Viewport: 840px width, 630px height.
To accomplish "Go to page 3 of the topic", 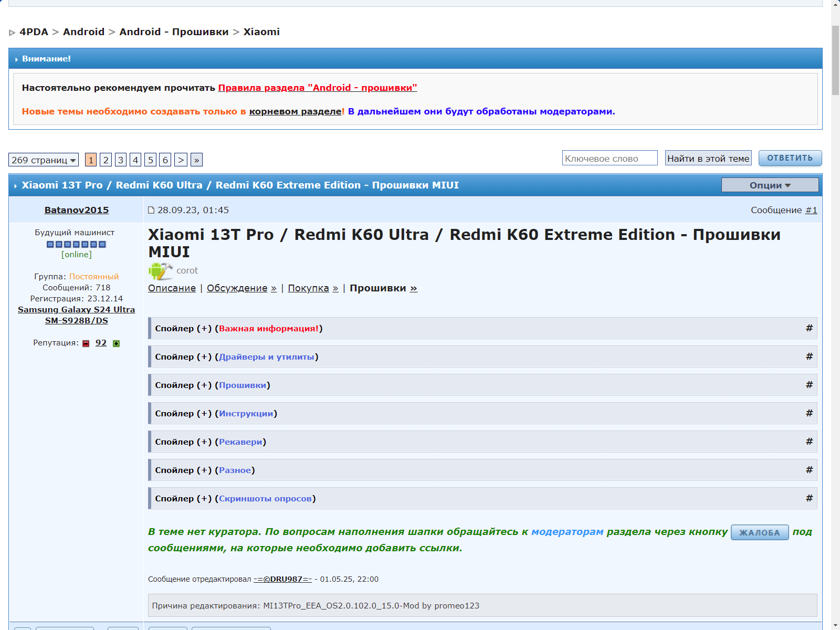I will pos(121,160).
